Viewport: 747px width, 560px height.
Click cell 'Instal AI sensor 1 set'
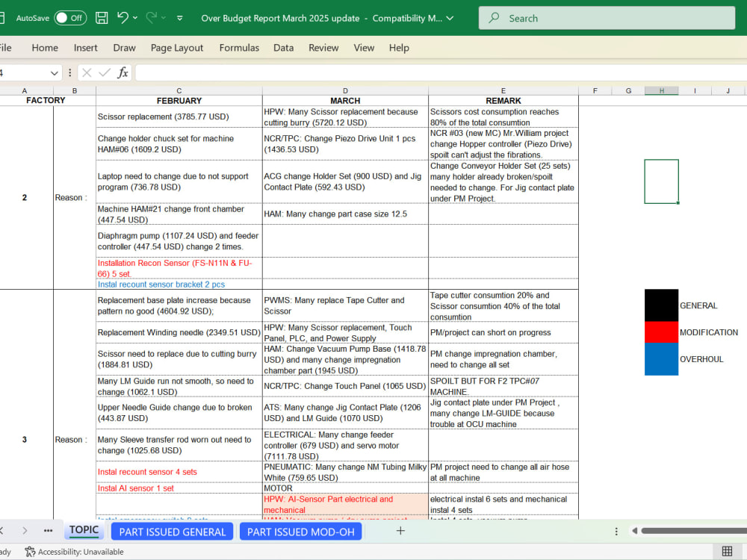point(179,488)
